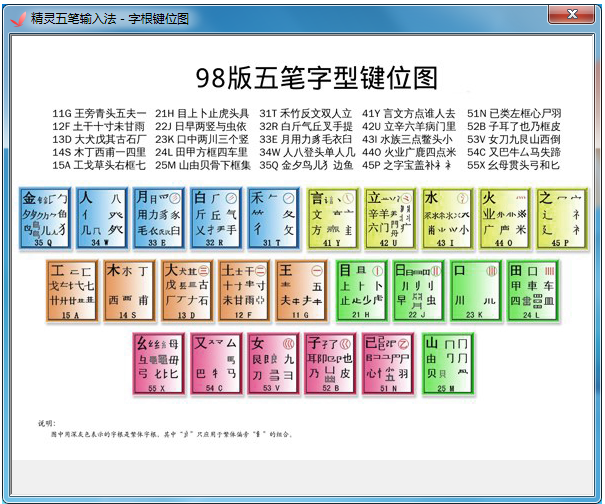Click the 精灵五笔 bird icon in title bar
Viewport: 605px width, 504px height.
pos(18,19)
